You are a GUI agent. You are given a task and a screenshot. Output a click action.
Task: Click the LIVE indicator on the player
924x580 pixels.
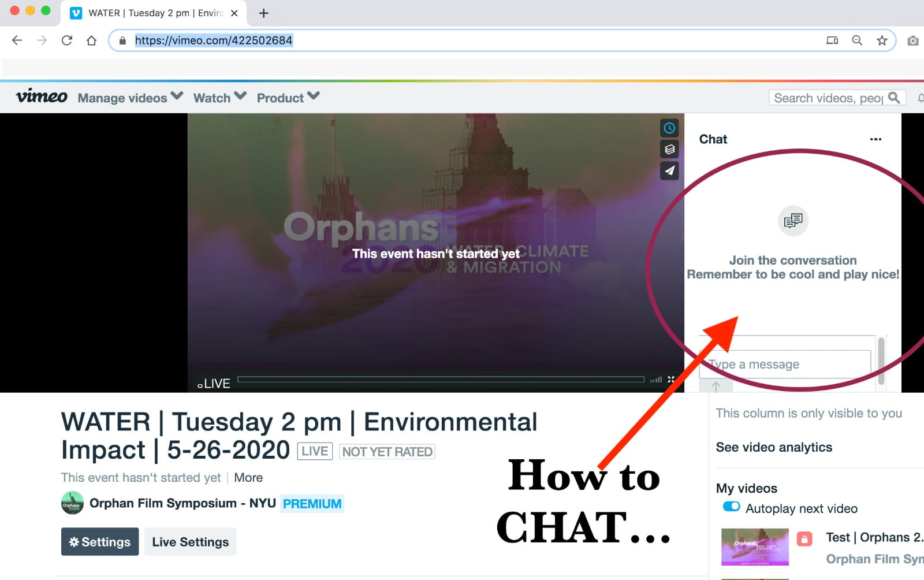pos(214,384)
